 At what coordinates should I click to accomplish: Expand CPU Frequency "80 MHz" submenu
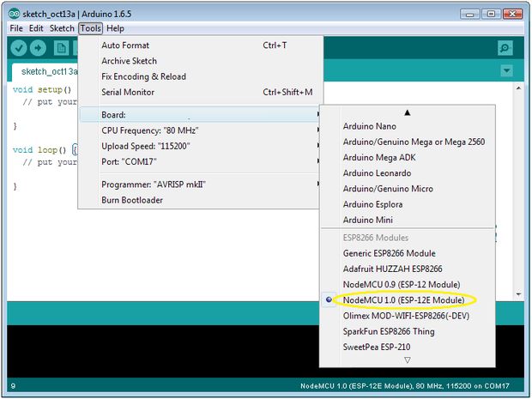click(x=201, y=130)
